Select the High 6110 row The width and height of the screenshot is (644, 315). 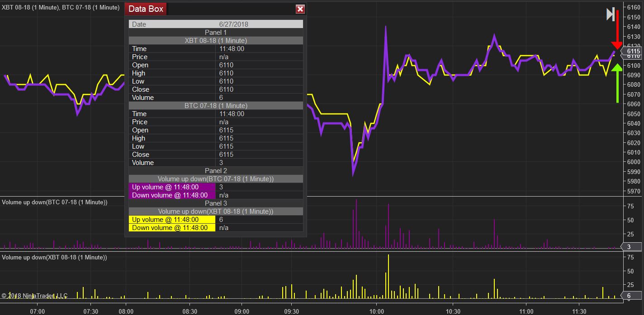[216, 73]
